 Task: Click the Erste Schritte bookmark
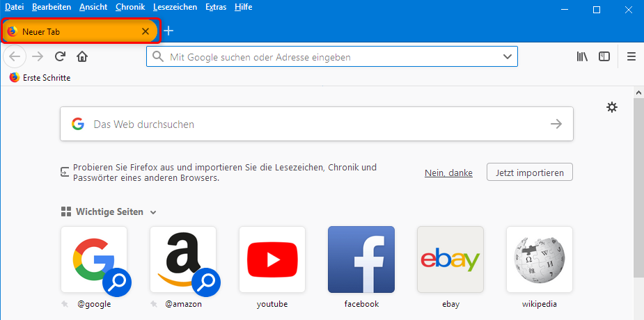point(40,77)
